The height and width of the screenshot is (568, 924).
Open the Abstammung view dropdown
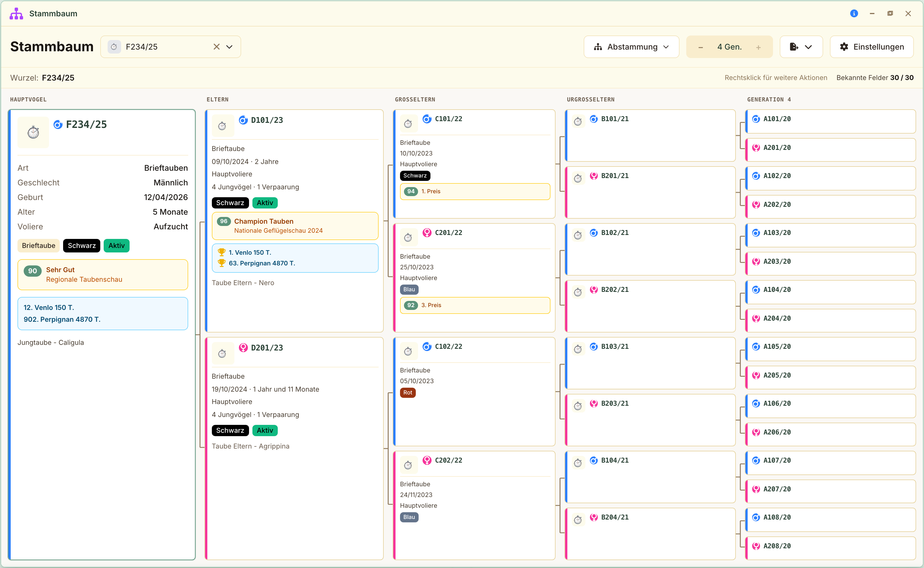click(x=631, y=46)
